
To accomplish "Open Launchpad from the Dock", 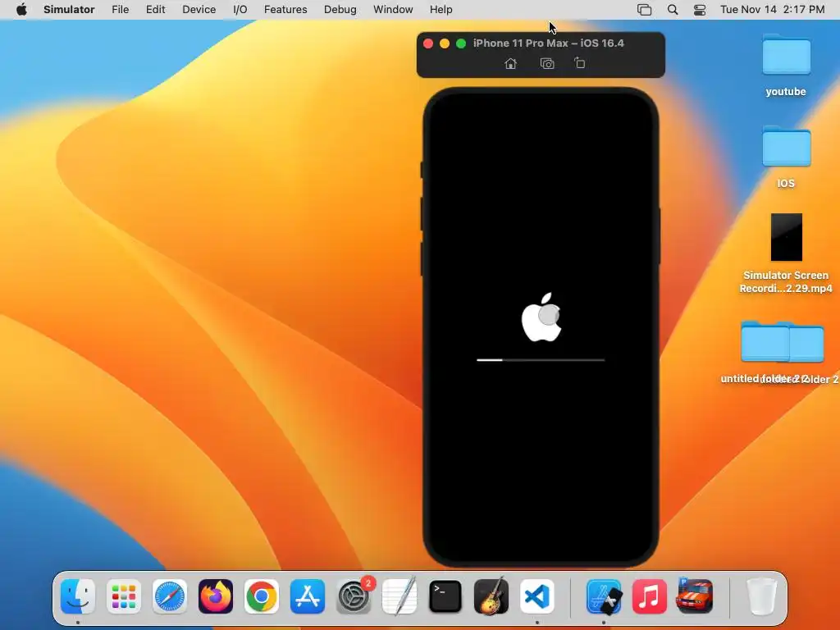I will coord(124,596).
